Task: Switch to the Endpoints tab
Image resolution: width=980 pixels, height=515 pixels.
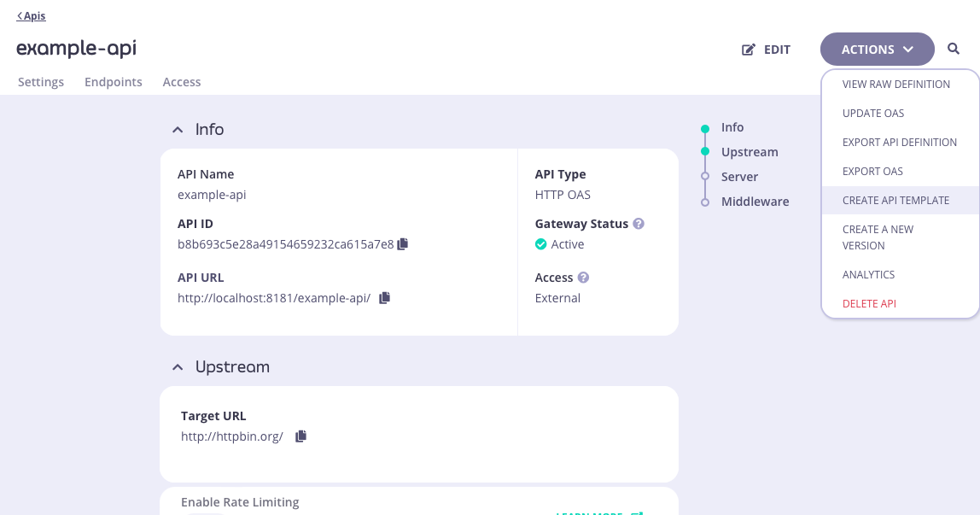Action: (113, 81)
